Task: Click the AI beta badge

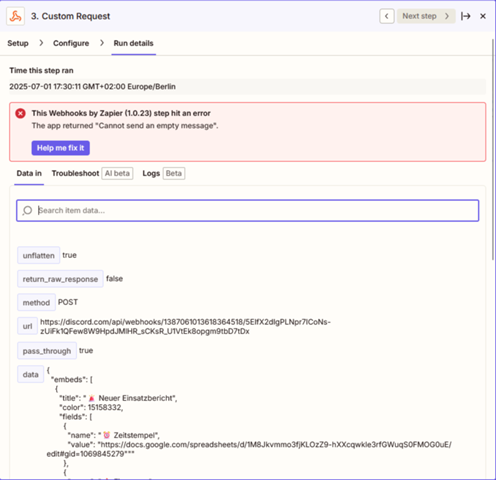Action: [117, 173]
